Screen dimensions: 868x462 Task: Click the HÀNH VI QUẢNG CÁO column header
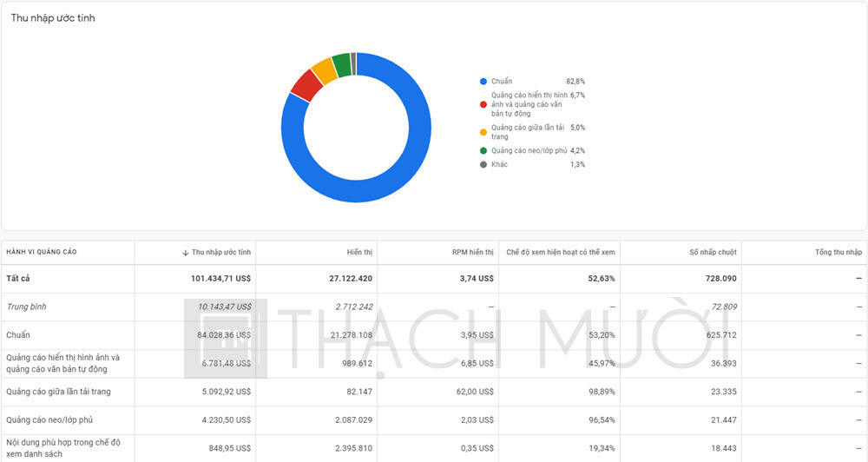[42, 253]
